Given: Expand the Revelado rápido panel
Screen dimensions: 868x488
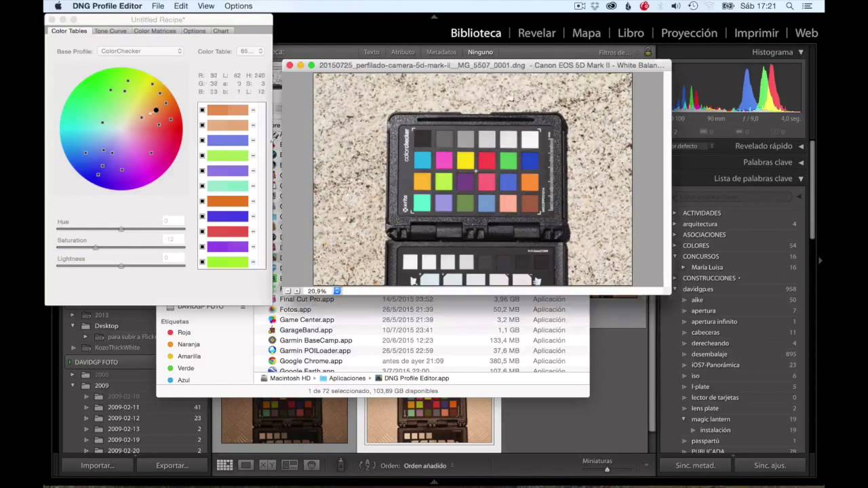Looking at the screenshot, I should point(801,146).
